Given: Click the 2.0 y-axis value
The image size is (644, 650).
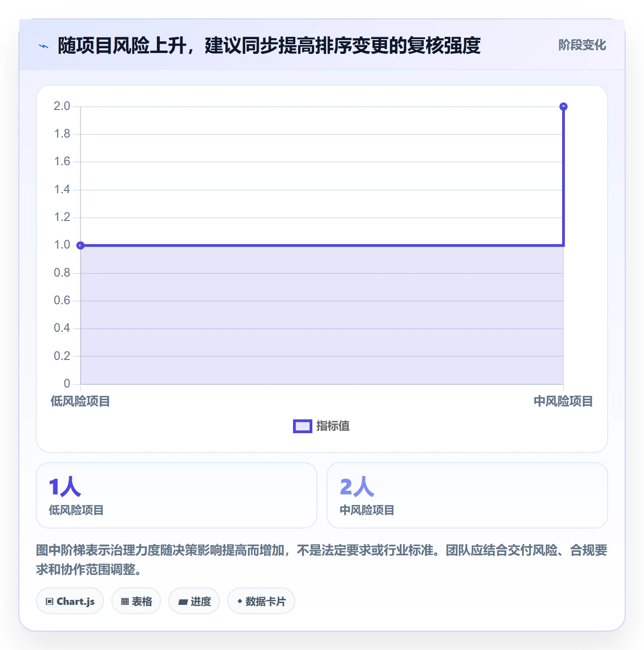Looking at the screenshot, I should pos(62,106).
